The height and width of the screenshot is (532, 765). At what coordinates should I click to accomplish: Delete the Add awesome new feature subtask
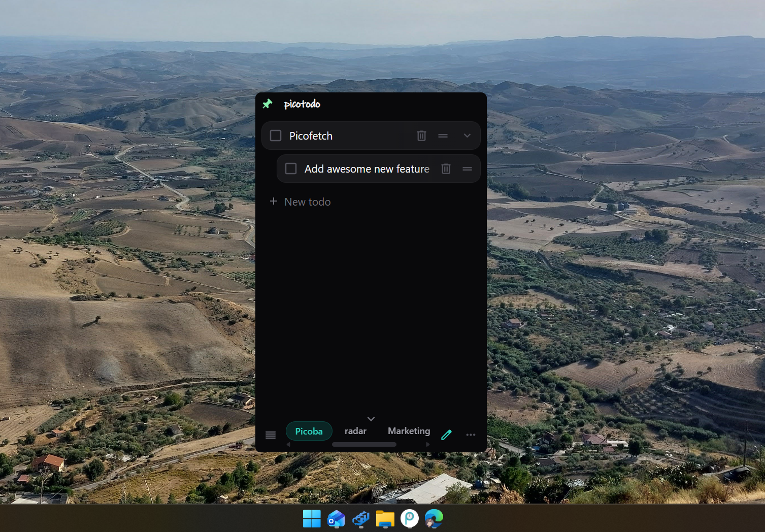(446, 169)
